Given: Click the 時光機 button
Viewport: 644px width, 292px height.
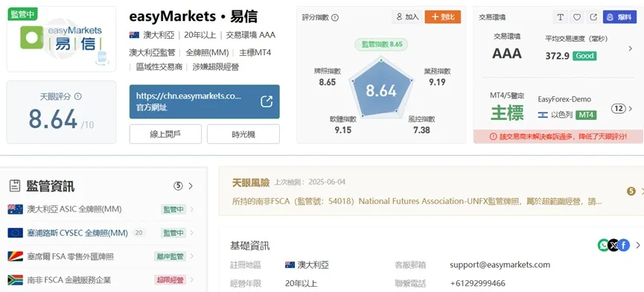Looking at the screenshot, I should (x=243, y=134).
